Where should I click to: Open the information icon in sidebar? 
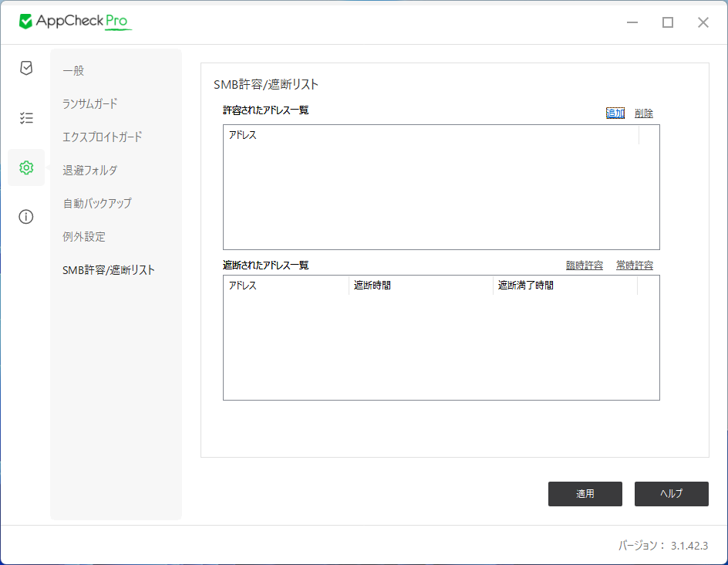pos(25,217)
